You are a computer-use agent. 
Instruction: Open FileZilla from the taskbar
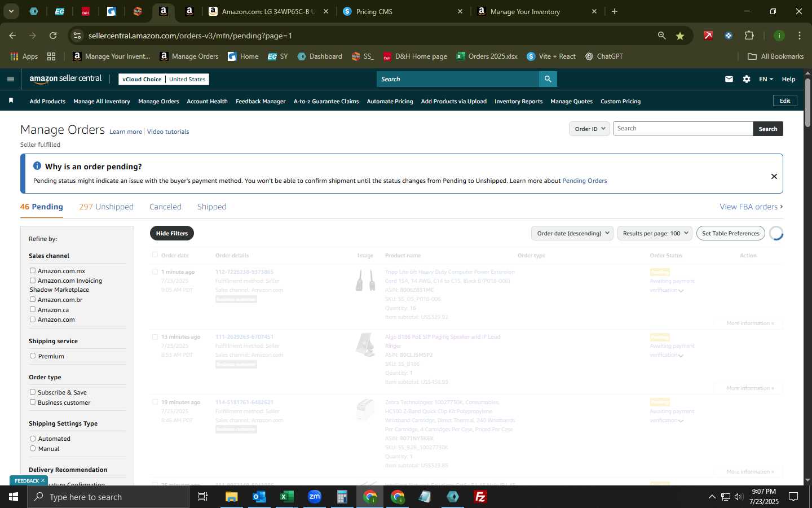click(x=480, y=497)
